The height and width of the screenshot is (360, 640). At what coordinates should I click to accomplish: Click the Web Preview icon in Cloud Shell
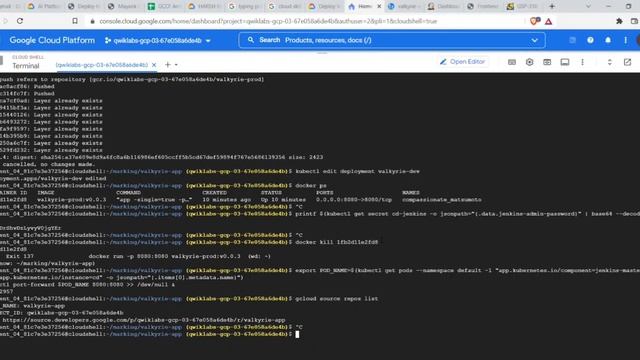click(547, 62)
